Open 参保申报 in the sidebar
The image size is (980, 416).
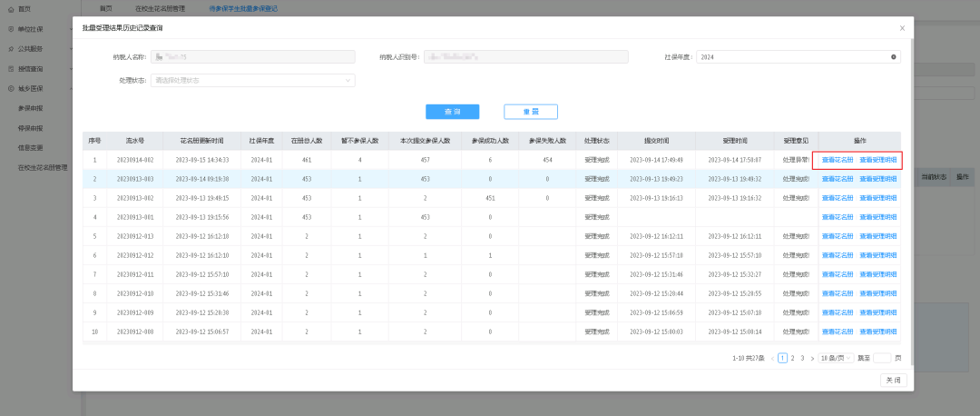point(31,108)
